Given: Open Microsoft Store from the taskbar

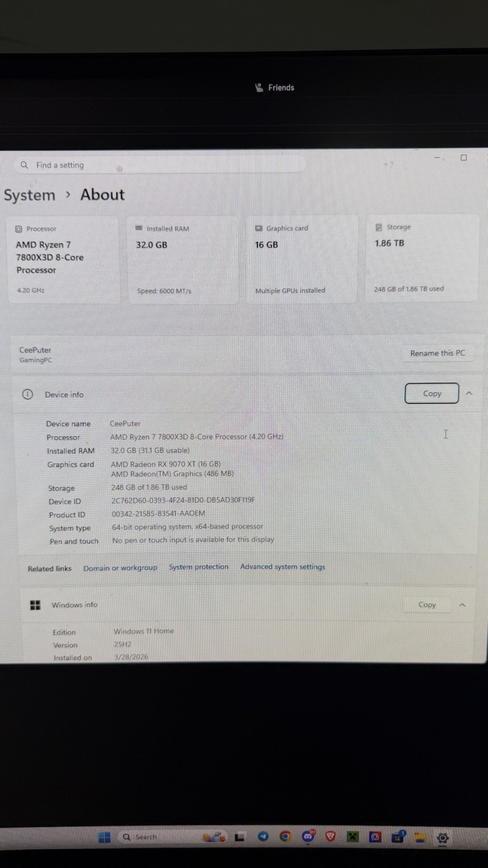Looking at the screenshot, I should [x=398, y=837].
